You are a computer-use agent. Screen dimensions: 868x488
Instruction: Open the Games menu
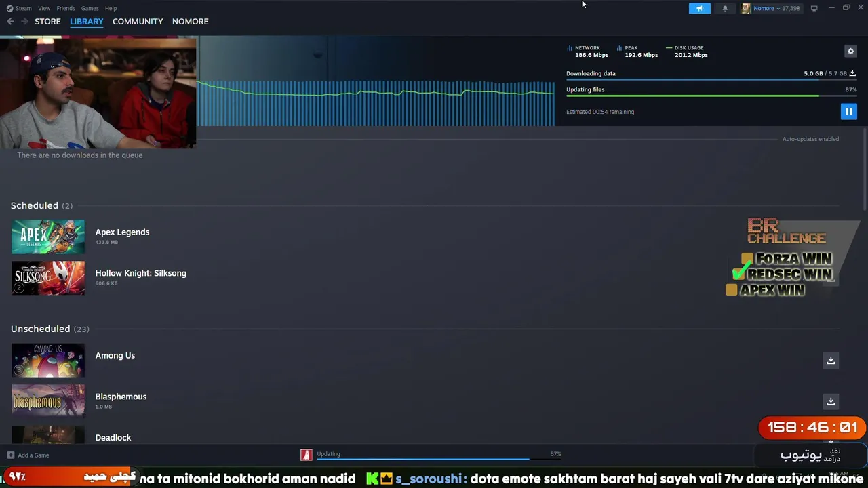(90, 8)
